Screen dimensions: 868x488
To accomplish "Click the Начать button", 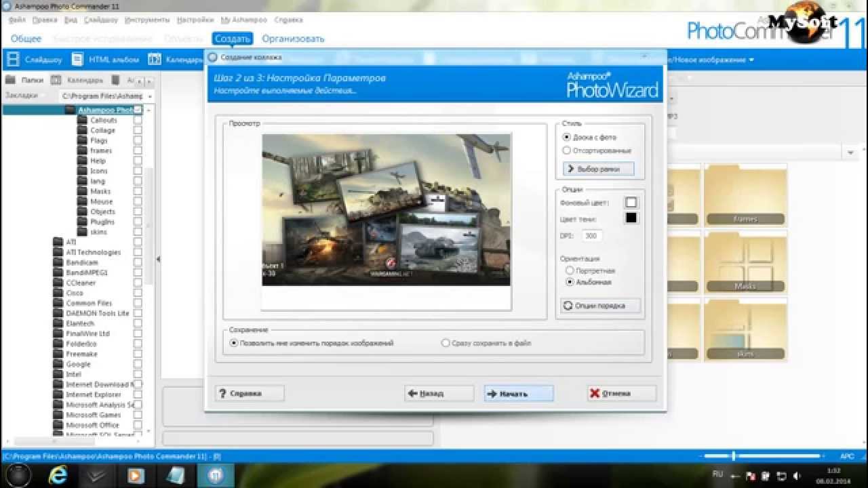I will point(519,393).
